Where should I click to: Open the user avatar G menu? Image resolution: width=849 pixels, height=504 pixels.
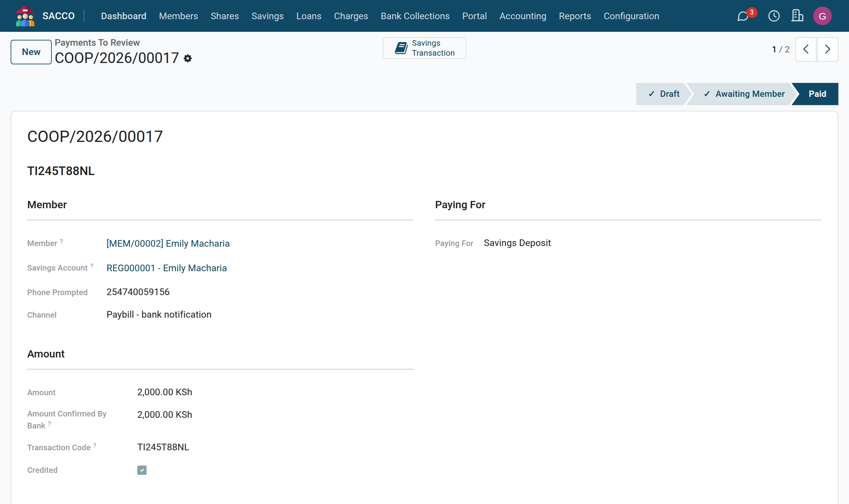pos(822,16)
